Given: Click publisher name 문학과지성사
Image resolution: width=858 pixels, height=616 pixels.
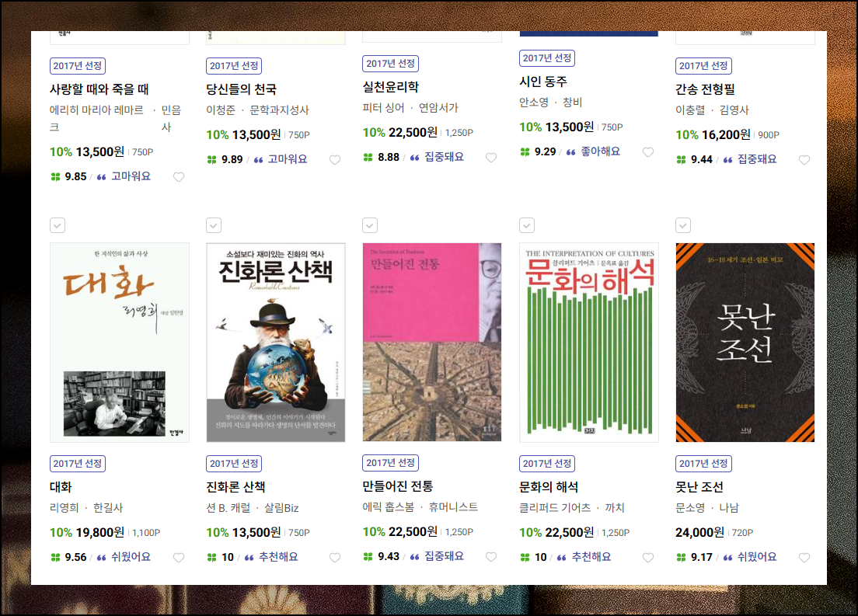Looking at the screenshot, I should (279, 110).
